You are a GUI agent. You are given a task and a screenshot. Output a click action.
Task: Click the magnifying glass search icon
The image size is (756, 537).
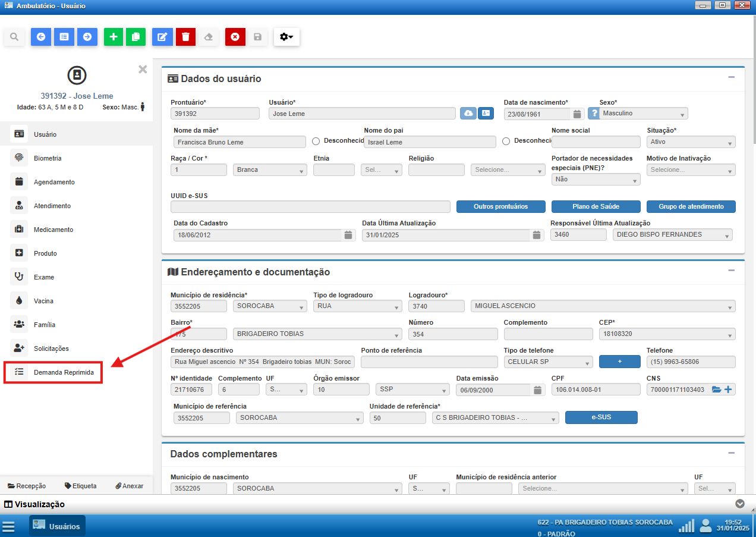[14, 37]
